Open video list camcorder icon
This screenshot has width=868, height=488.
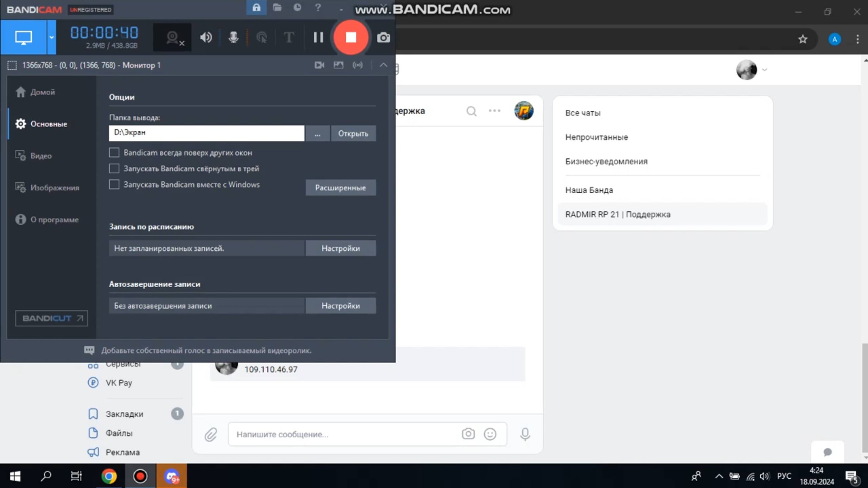point(319,65)
